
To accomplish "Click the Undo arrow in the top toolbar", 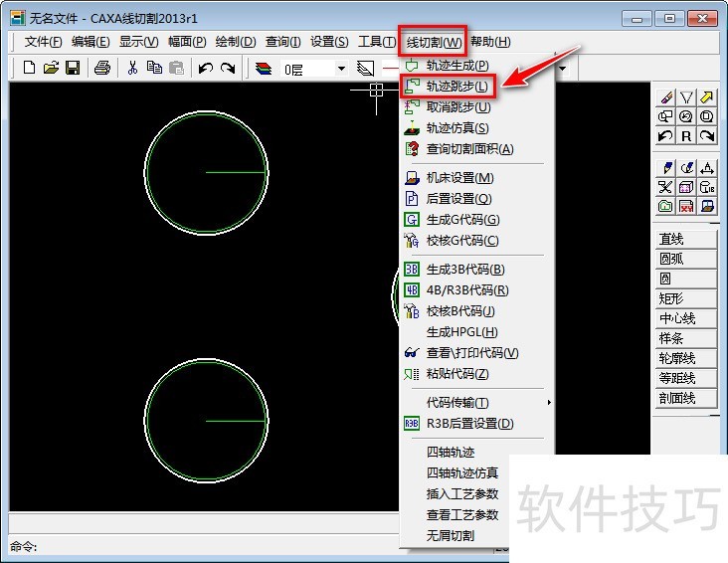I will coord(206,69).
